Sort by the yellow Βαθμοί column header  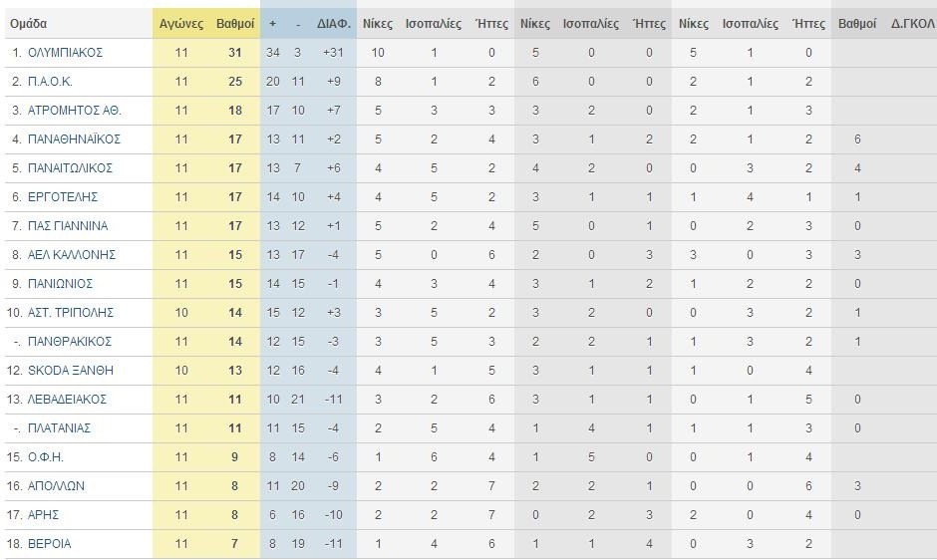pos(235,24)
